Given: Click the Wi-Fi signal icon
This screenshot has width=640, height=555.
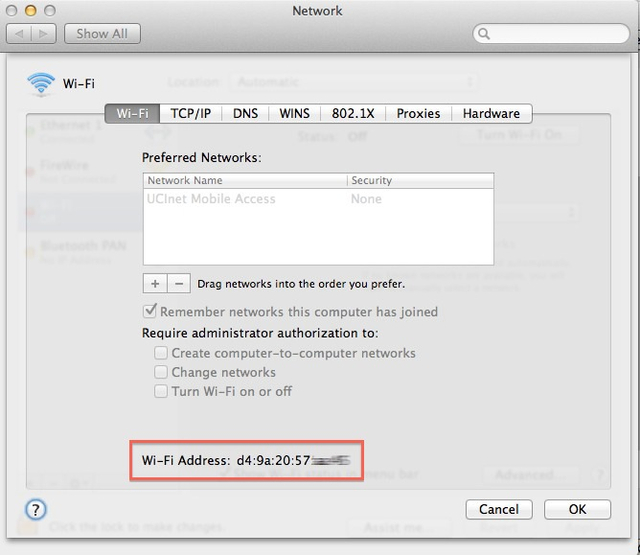Looking at the screenshot, I should (40, 84).
